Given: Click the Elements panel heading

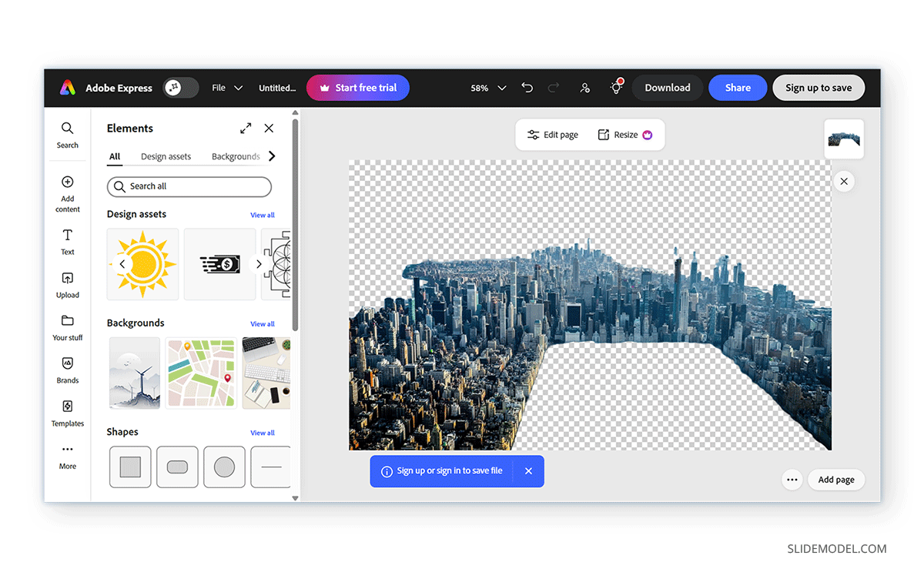Looking at the screenshot, I should tap(129, 129).
